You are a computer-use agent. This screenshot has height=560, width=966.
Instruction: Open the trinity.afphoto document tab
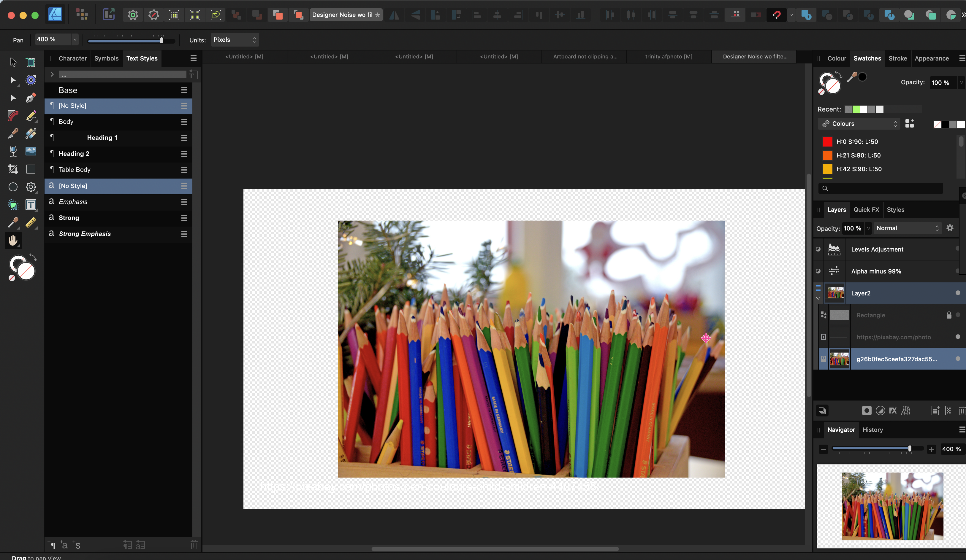669,56
